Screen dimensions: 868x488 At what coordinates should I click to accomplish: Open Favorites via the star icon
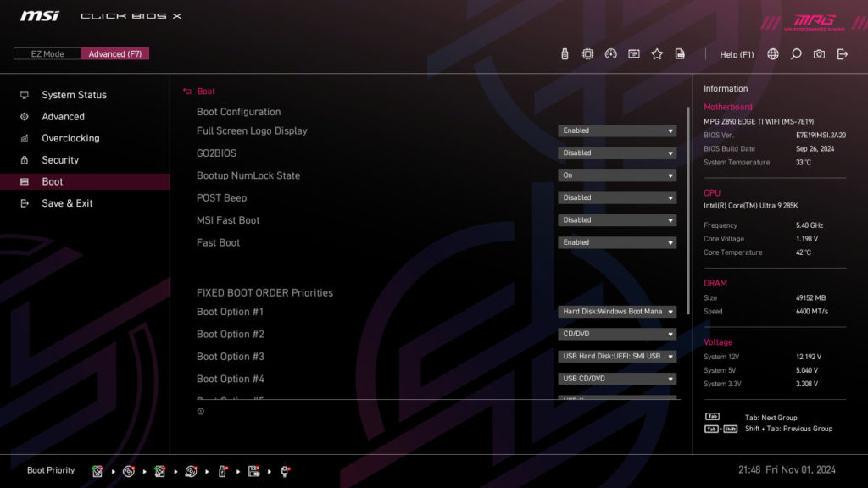tap(657, 53)
